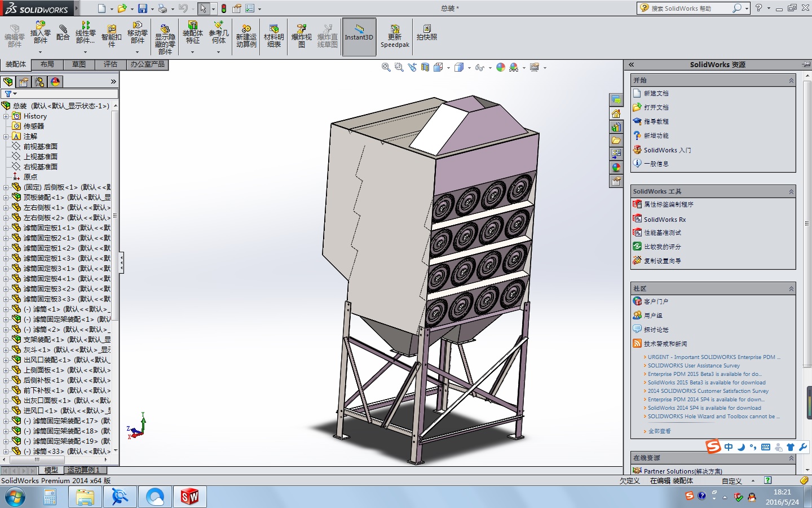Open the Display Style dropdown arrow

click(469, 68)
